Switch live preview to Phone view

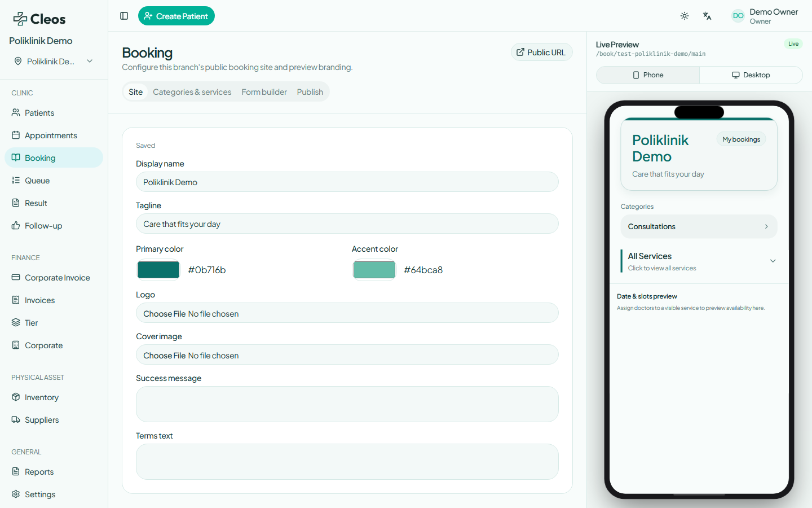[648, 75]
